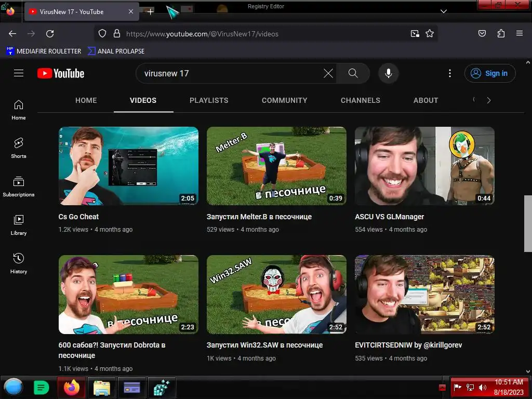Click the volume speaker tray icon

(x=483, y=387)
